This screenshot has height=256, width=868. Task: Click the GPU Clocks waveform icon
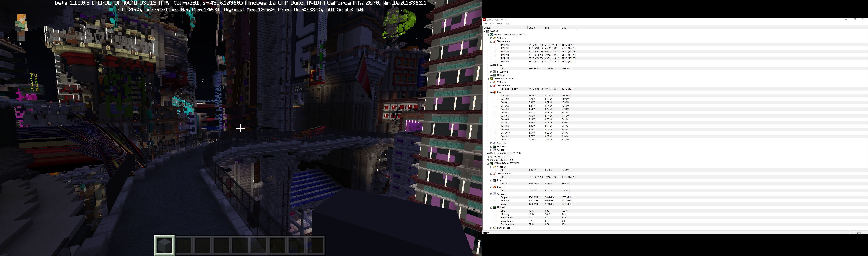point(495,194)
